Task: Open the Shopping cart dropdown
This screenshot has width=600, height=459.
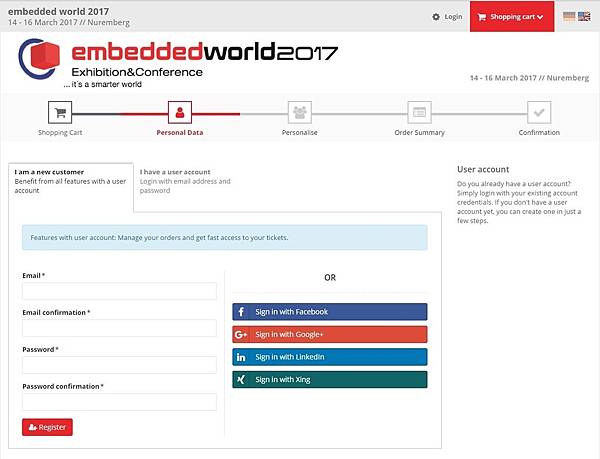Action: click(512, 16)
